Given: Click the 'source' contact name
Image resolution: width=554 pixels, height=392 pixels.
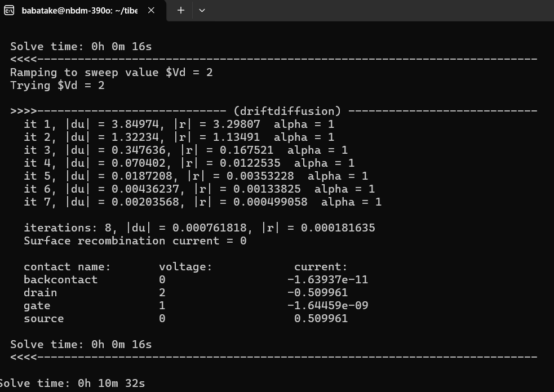Looking at the screenshot, I should tap(44, 319).
